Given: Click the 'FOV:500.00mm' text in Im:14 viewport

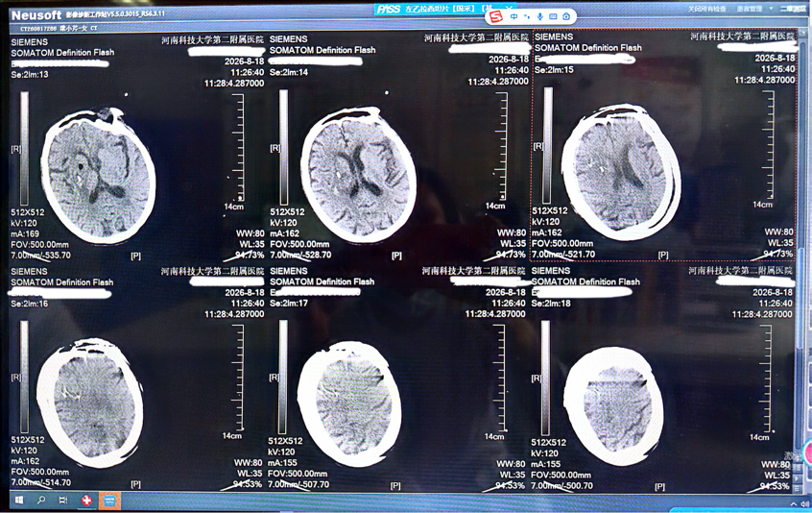Looking at the screenshot, I should 299,244.
